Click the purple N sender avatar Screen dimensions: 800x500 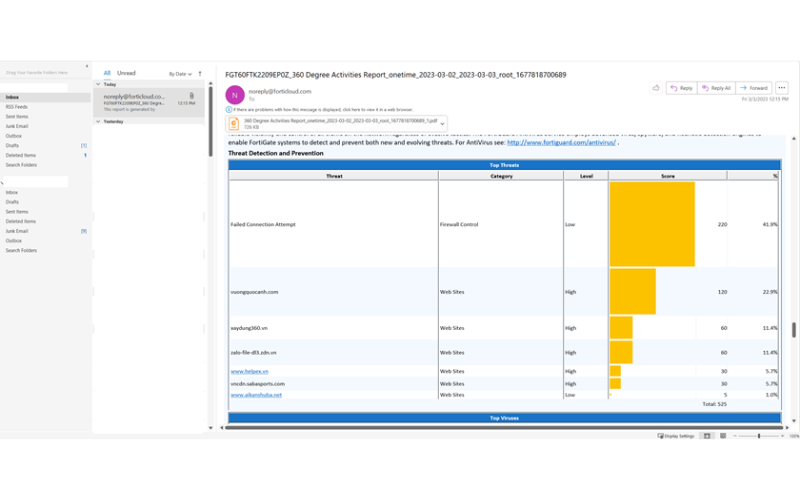pyautogui.click(x=235, y=95)
